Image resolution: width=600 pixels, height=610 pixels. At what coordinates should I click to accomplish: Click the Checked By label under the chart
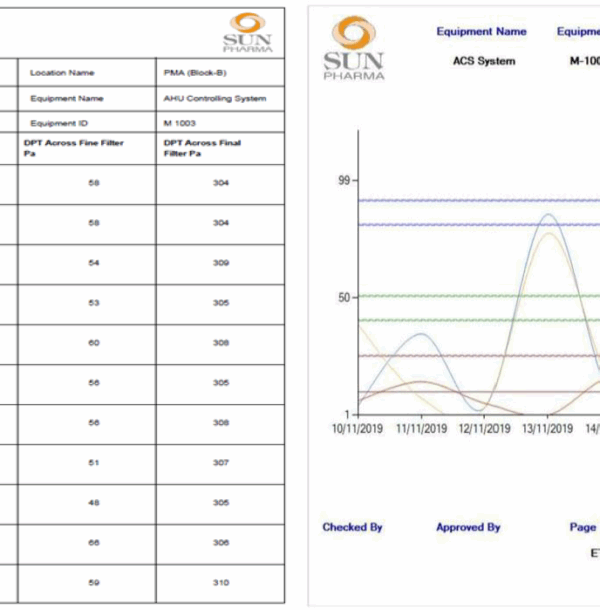click(352, 527)
